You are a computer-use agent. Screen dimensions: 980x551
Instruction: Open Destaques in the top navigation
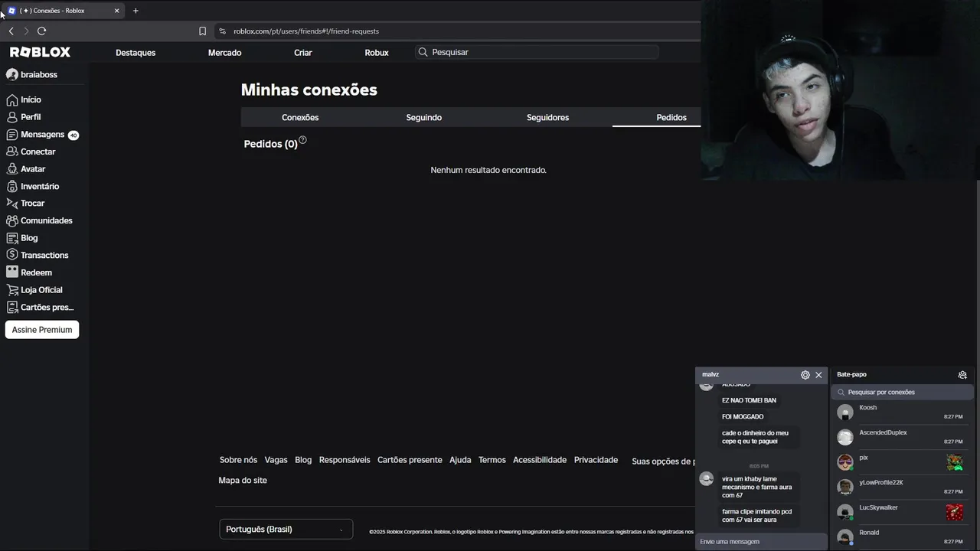point(136,53)
